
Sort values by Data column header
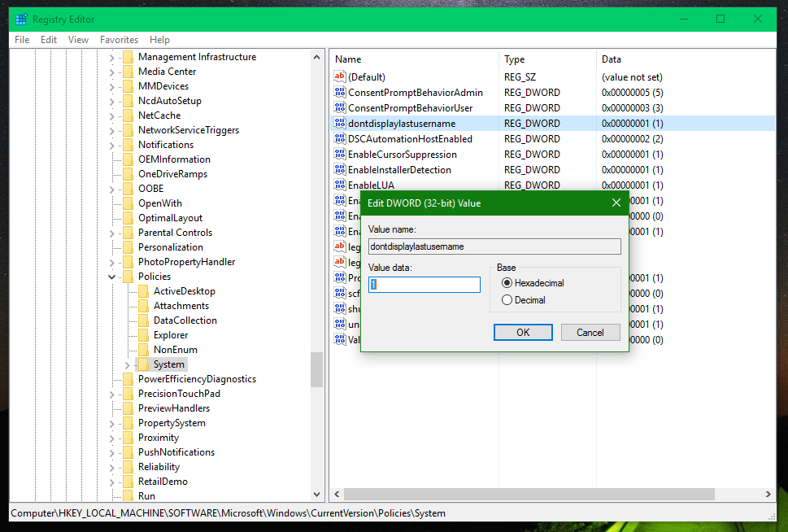(686, 59)
